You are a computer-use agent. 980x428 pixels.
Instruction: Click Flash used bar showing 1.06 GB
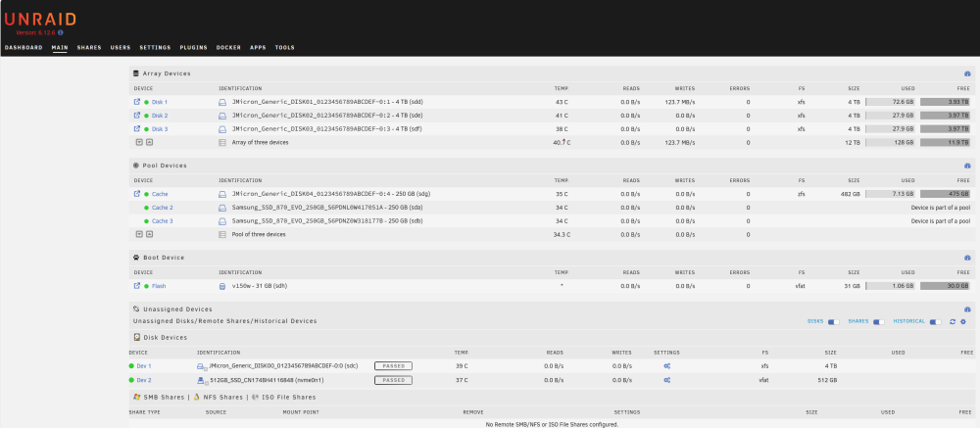tap(891, 286)
